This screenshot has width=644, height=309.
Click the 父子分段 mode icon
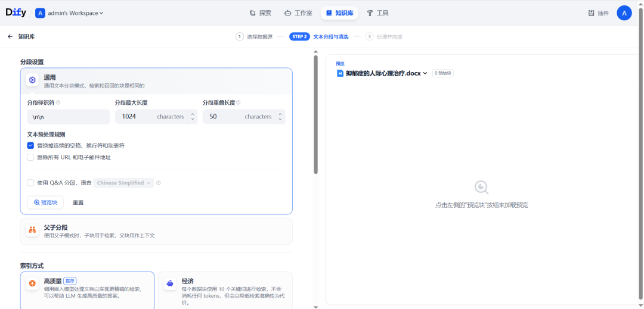coord(32,230)
